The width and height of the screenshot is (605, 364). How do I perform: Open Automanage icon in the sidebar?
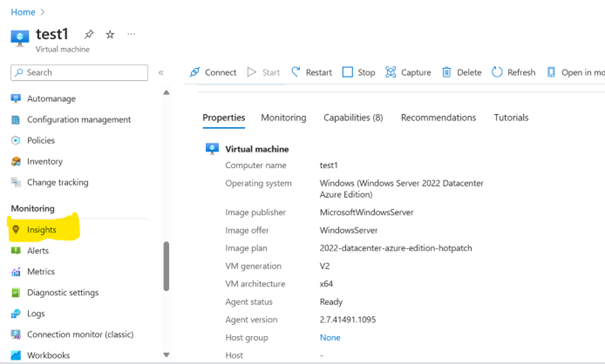coord(16,98)
